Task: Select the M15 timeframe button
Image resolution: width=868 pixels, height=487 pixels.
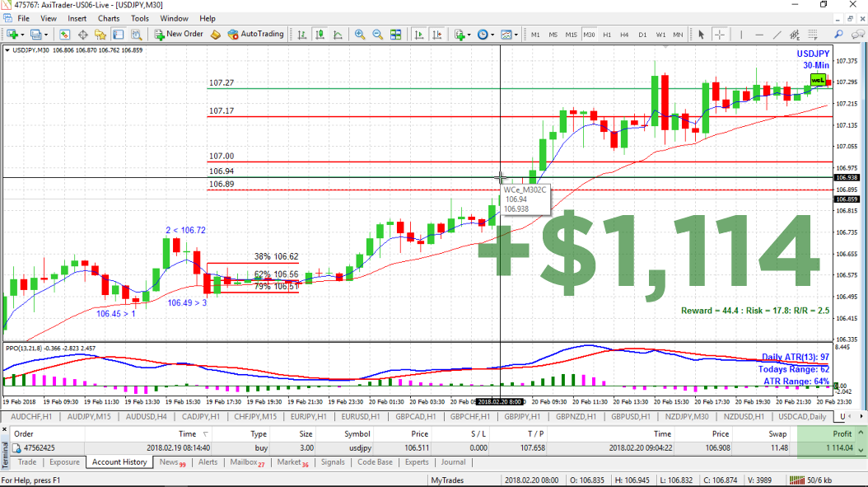Action: pyautogui.click(x=571, y=35)
